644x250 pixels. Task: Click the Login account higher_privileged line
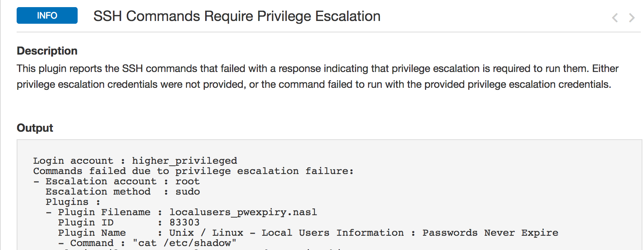tap(135, 161)
